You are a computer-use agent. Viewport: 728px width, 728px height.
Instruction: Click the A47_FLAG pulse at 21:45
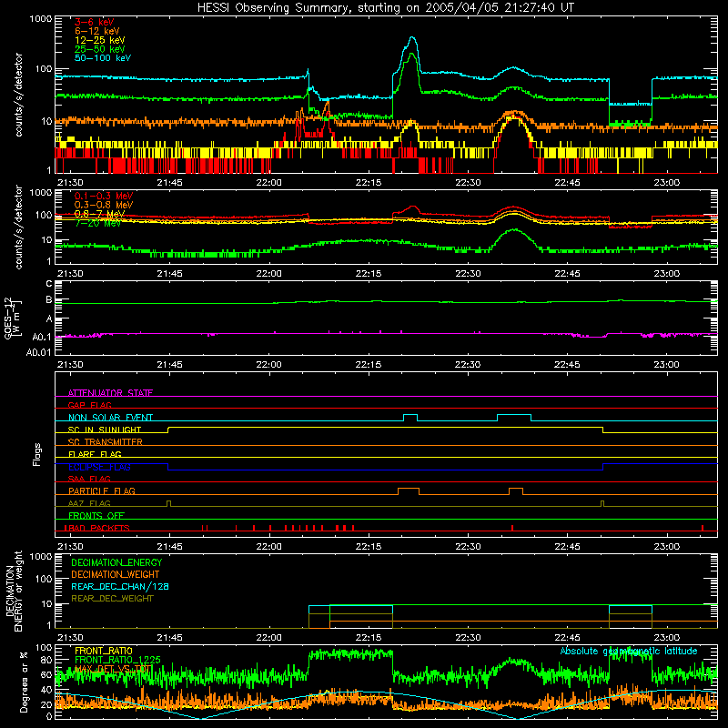tap(168, 503)
